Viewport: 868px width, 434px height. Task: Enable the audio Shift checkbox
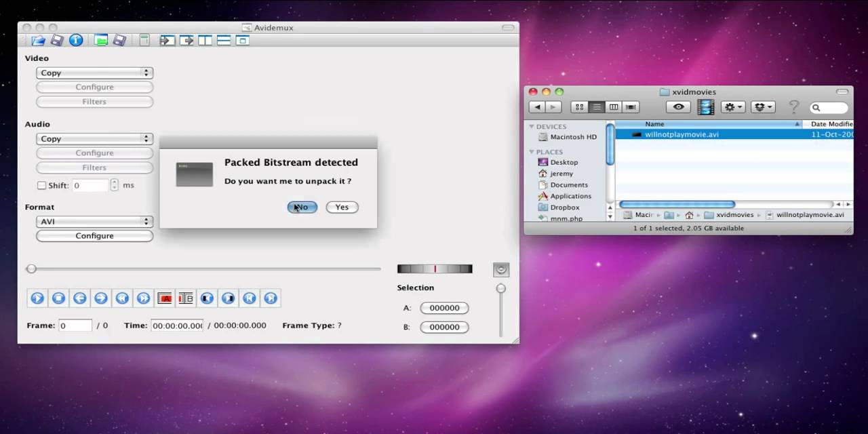41,185
